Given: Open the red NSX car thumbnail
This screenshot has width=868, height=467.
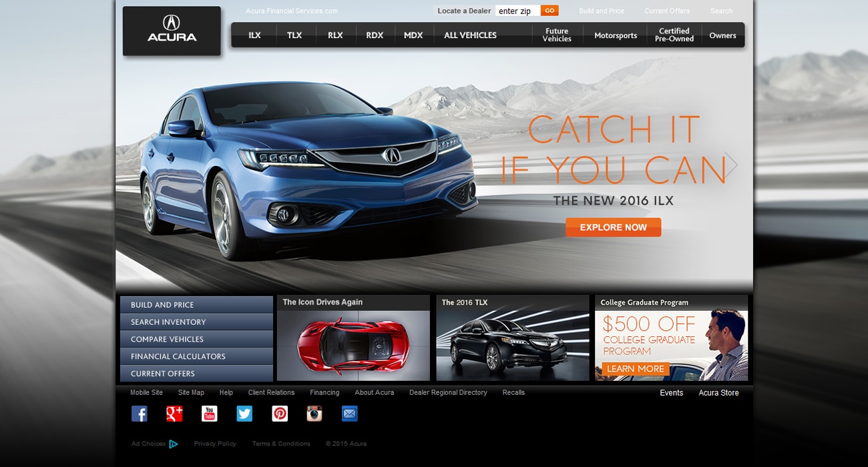Looking at the screenshot, I should [353, 346].
